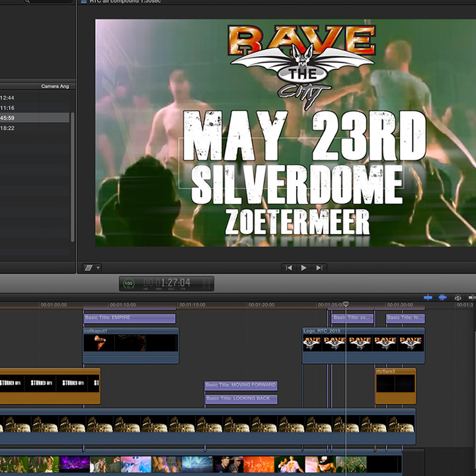Click the 00:01:20:00 mark on the ruler
This screenshot has height=476, width=476.
(261, 305)
